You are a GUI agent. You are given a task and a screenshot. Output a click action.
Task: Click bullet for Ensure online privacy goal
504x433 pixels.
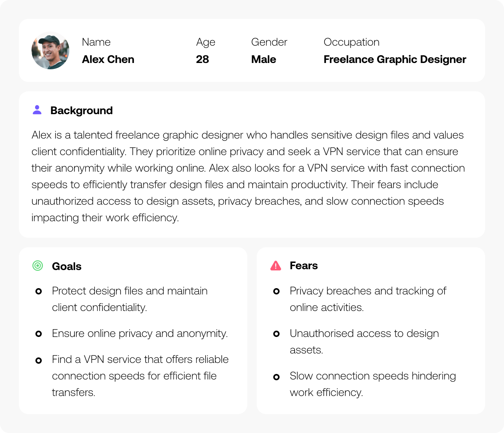point(39,334)
